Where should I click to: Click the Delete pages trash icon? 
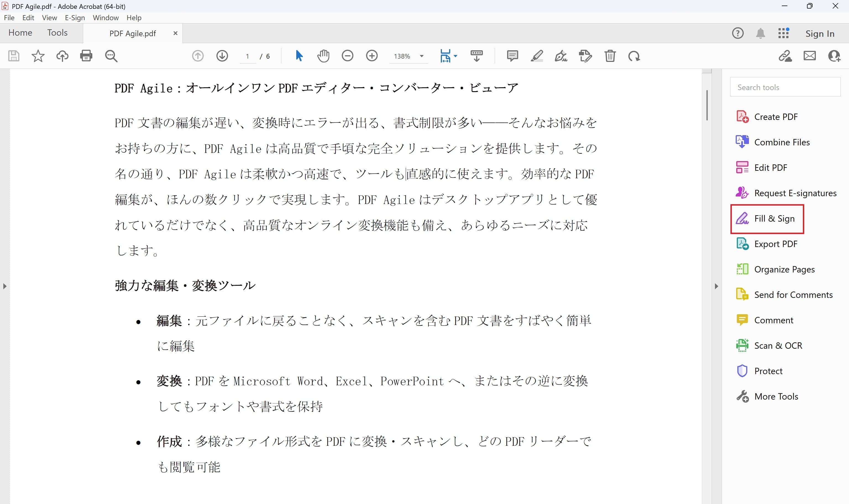[610, 56]
